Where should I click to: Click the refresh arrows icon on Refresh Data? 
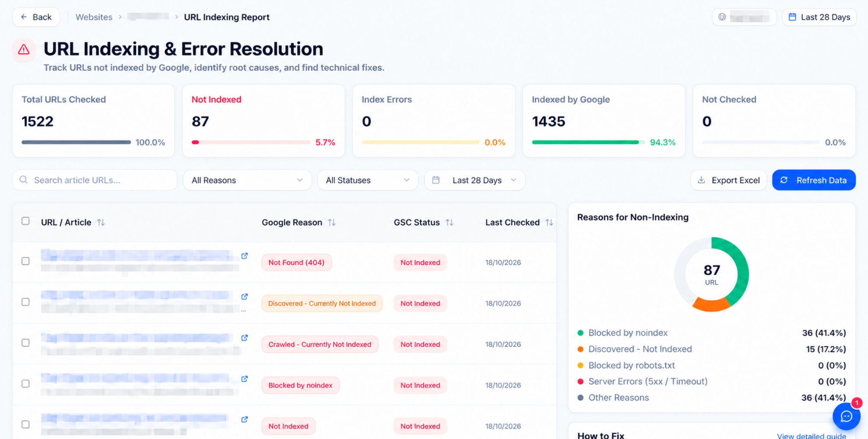[x=784, y=180]
